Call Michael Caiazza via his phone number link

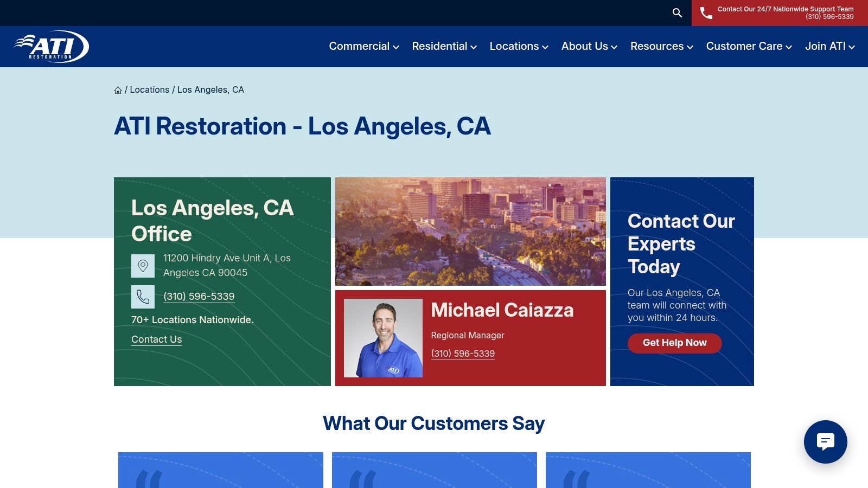[463, 353]
